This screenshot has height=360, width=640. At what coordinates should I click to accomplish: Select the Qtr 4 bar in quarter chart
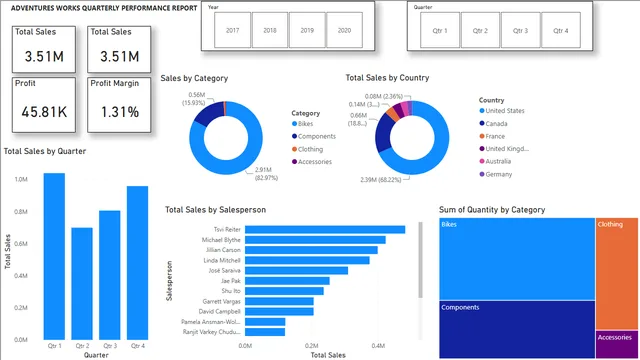138,263
